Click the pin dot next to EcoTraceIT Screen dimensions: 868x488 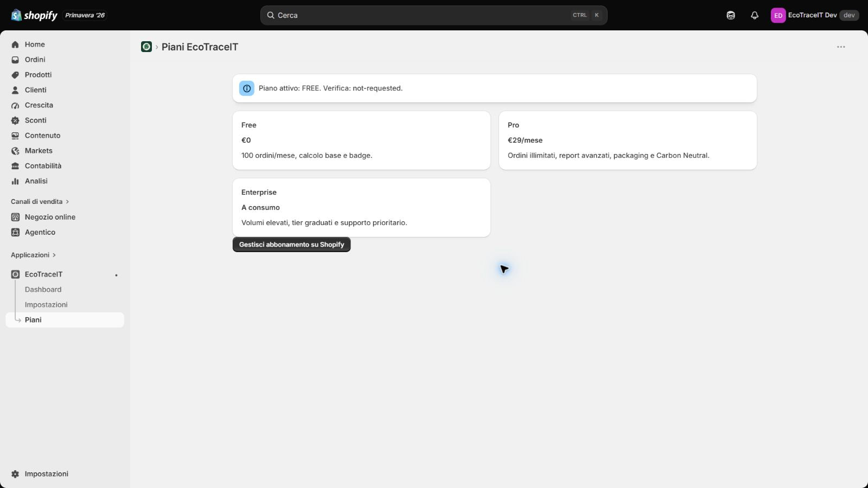(116, 275)
